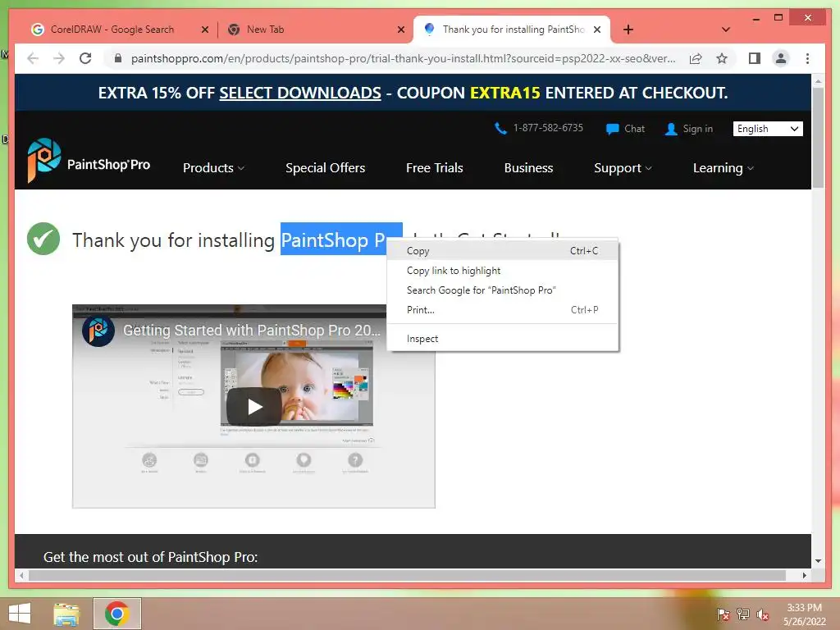Image resolution: width=840 pixels, height=630 pixels.
Task: Open Chrome three-dot menu
Action: click(x=807, y=58)
